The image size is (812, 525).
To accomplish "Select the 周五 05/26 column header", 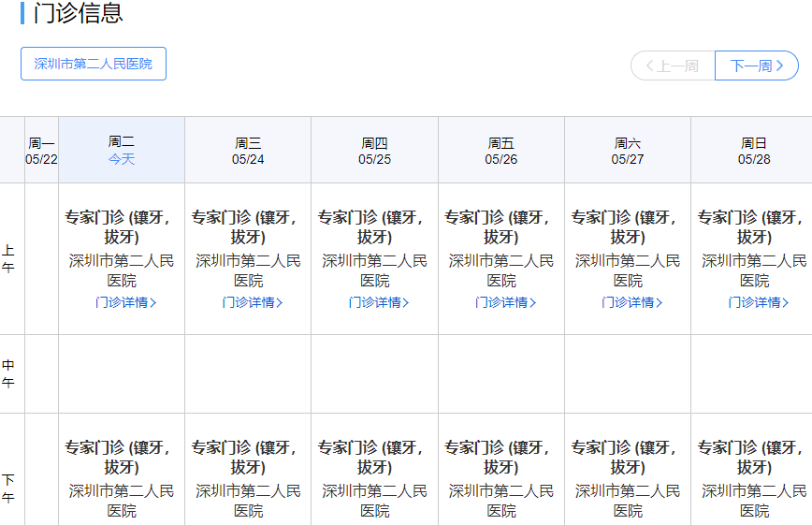I will pyautogui.click(x=501, y=150).
